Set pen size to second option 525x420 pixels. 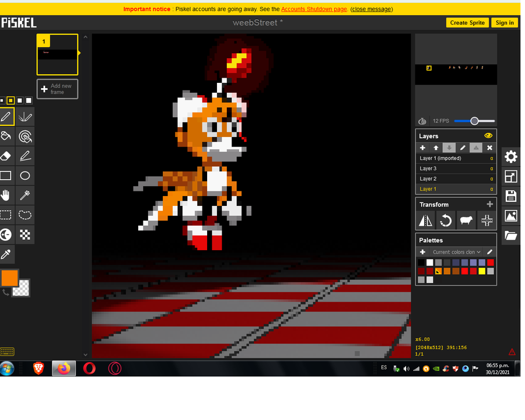[x=10, y=100]
